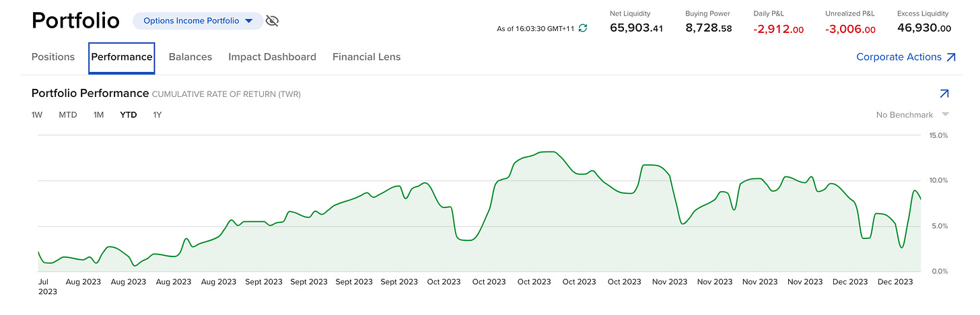Open the Corporate Actions link
980x315 pixels.
click(x=899, y=57)
